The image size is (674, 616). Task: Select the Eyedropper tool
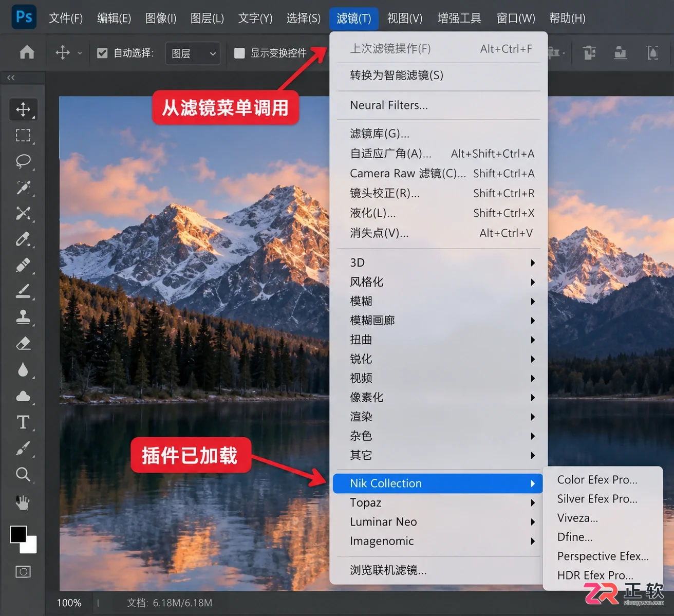(x=23, y=239)
